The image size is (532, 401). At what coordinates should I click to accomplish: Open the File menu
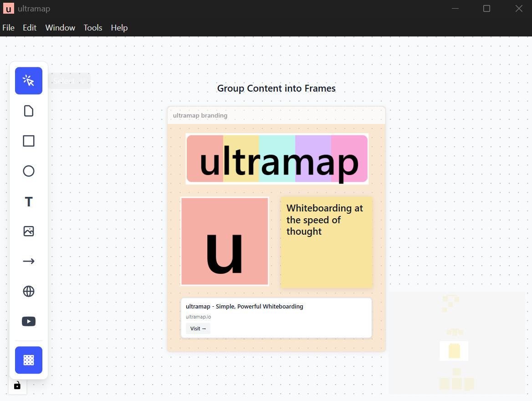click(x=9, y=28)
